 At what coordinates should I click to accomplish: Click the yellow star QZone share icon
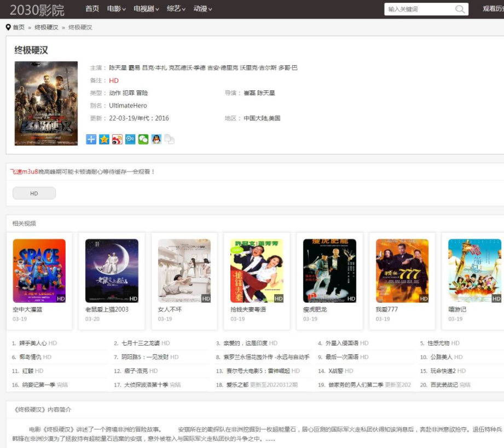(104, 139)
